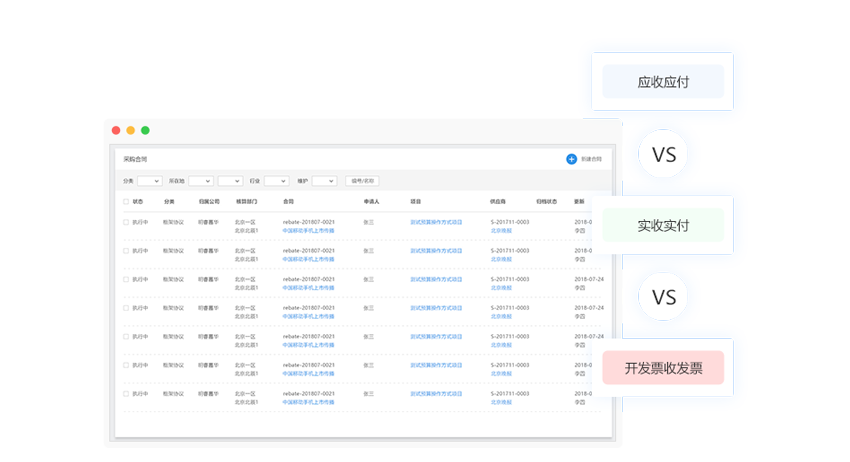
Task: Click the 合同 column header
Action: (x=288, y=201)
